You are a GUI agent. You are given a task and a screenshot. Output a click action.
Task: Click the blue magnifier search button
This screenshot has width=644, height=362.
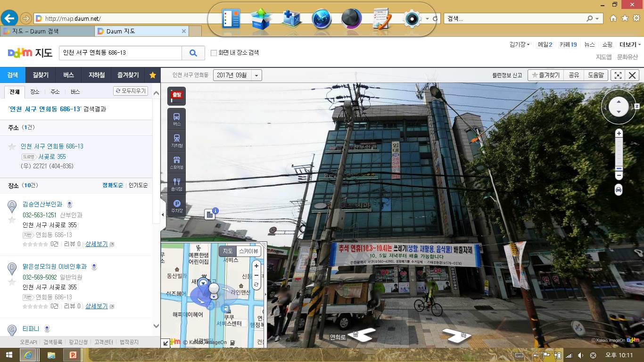tap(193, 53)
